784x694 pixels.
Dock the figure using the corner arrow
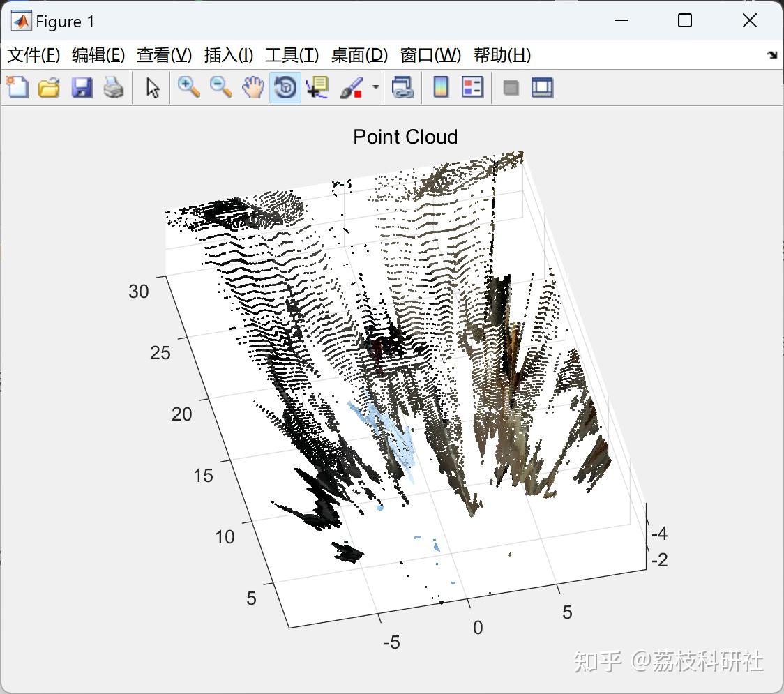(x=773, y=55)
